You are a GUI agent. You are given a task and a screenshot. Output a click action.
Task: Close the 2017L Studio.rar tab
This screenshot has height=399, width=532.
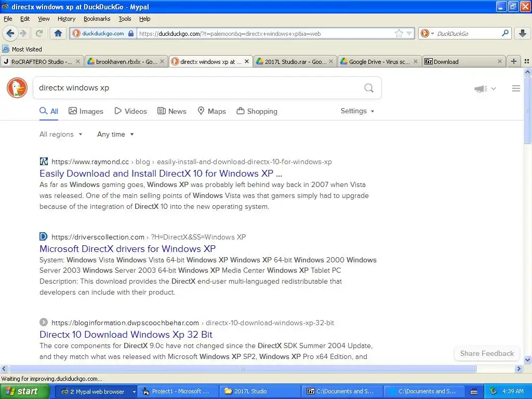point(331,61)
